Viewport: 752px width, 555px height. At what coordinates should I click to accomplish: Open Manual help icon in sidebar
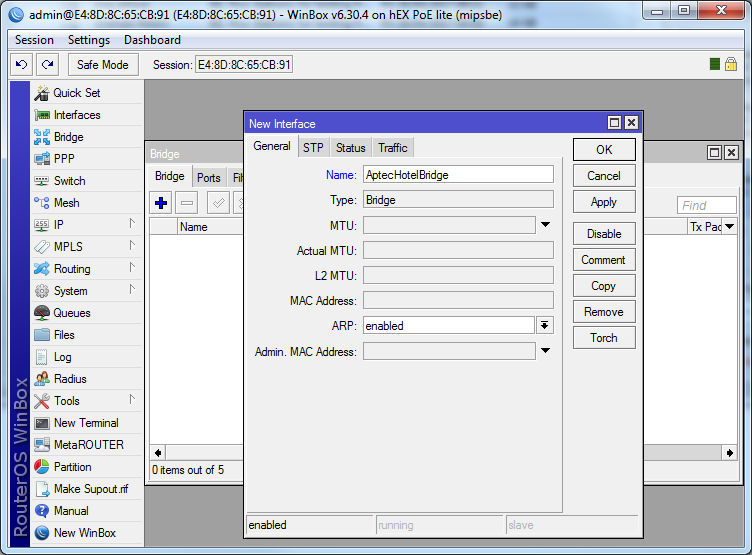click(x=42, y=511)
